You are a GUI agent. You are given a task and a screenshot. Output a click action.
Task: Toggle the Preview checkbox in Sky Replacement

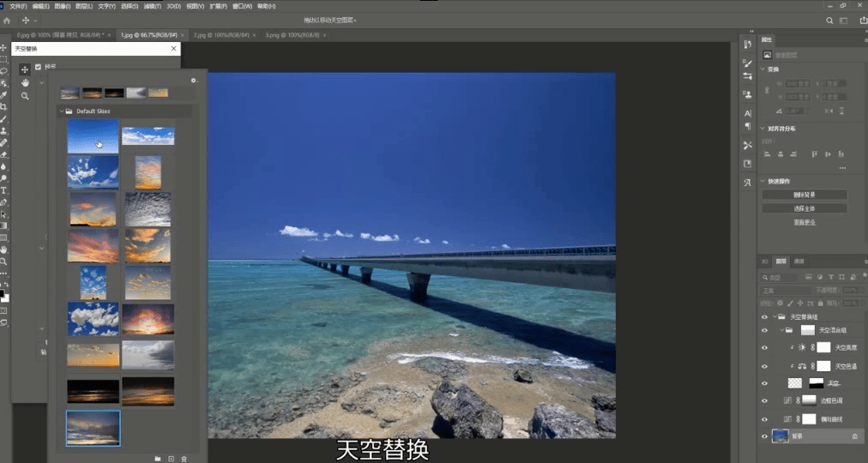click(x=39, y=67)
